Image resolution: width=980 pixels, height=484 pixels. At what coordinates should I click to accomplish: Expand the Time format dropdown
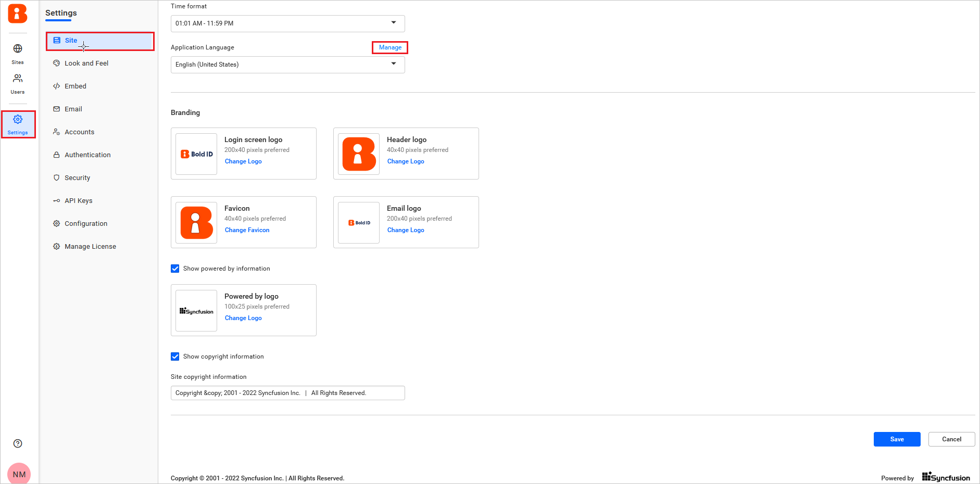click(x=287, y=23)
